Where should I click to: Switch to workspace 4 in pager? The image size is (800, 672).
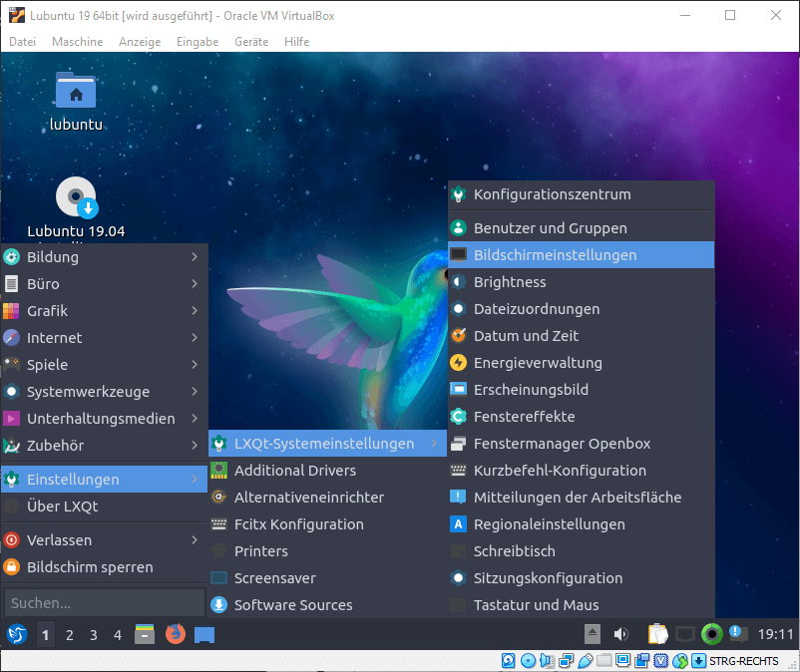118,635
